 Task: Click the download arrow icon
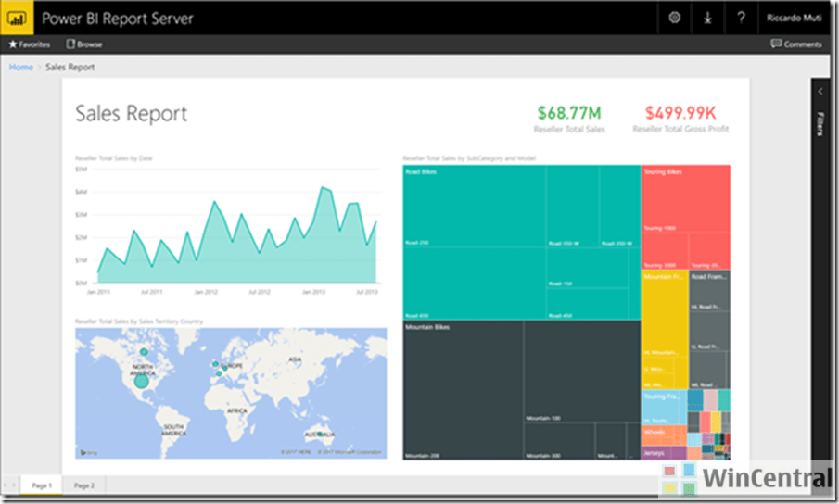pyautogui.click(x=707, y=19)
